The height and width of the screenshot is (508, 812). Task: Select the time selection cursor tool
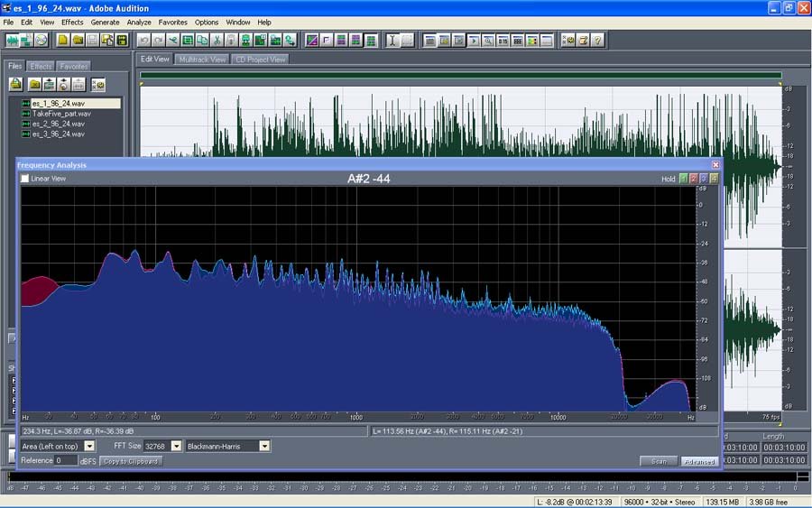pos(392,41)
